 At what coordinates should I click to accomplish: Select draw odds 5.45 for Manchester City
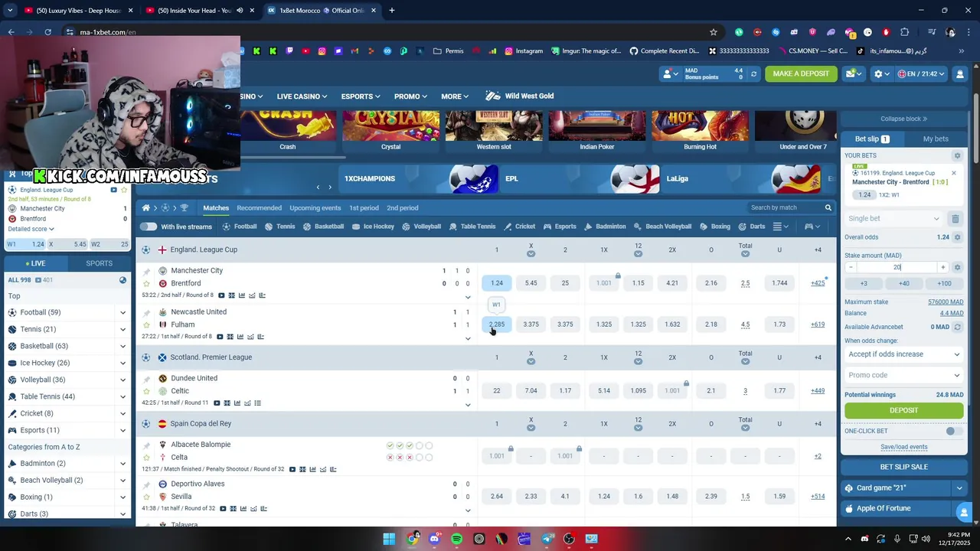tap(531, 283)
